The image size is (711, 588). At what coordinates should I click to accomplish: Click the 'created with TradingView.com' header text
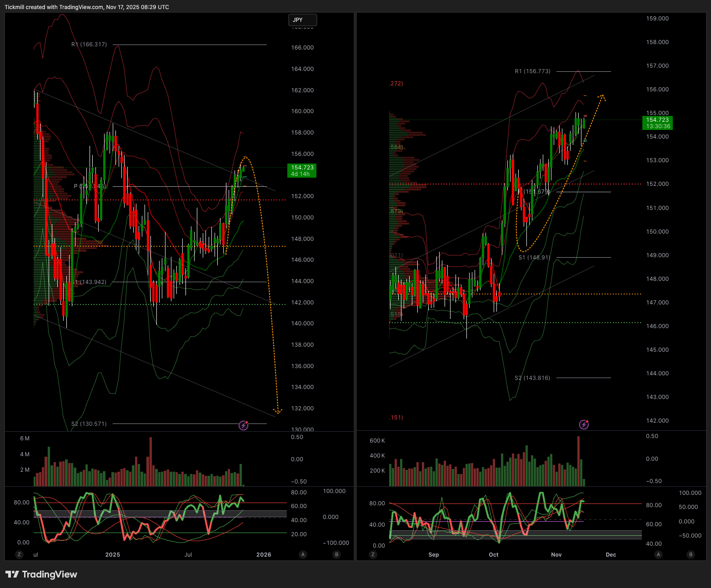point(86,7)
